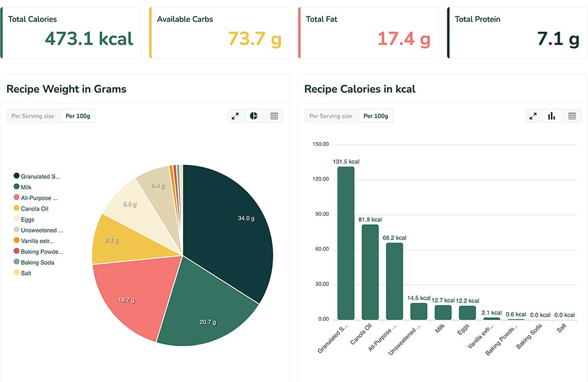
Task: Switch Recipe Weight to pie chart view
Action: (254, 116)
